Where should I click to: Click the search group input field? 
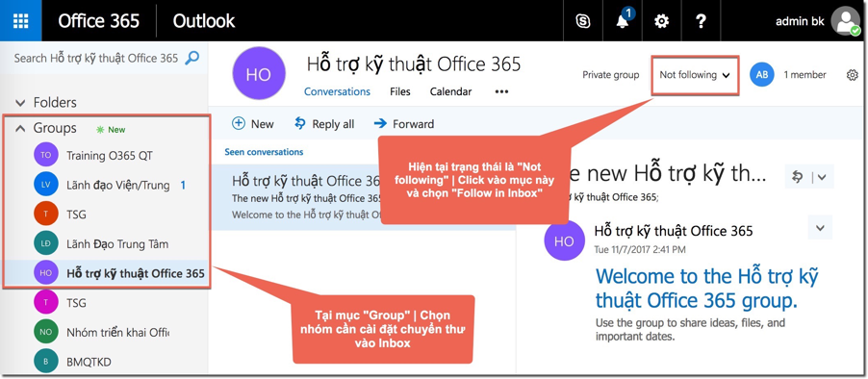click(97, 58)
